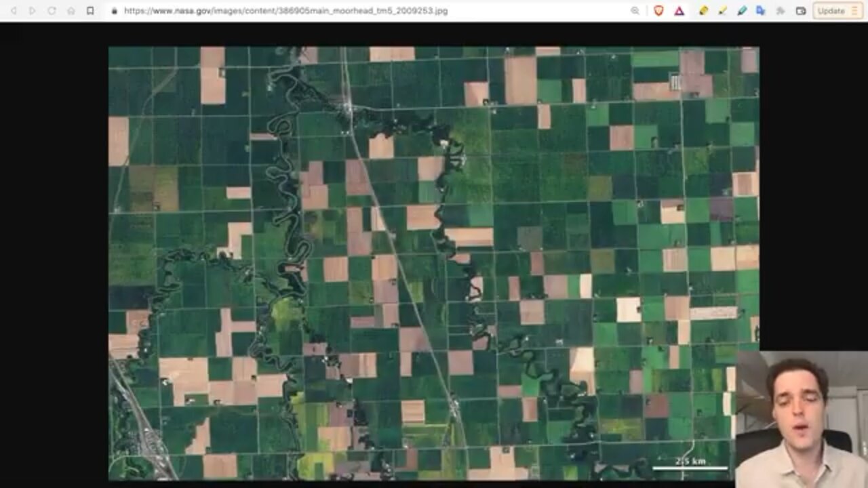
Task: View site security lock info
Action: [114, 11]
